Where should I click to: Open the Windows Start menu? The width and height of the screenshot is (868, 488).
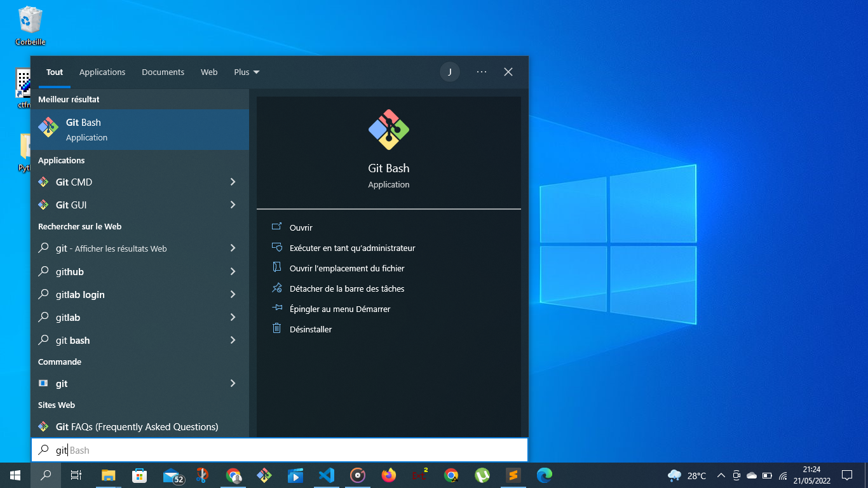point(15,475)
